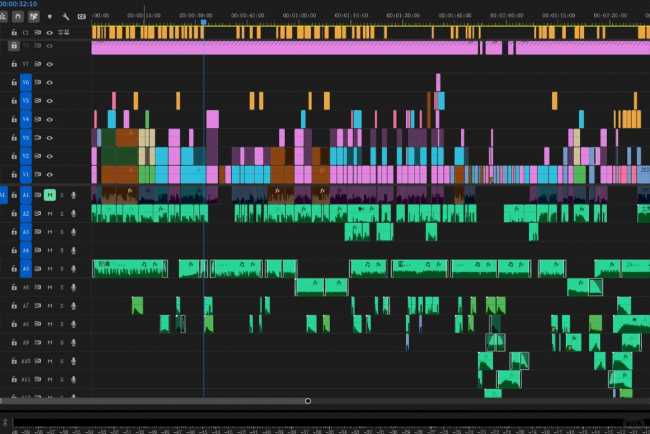650x434 pixels.
Task: Click the Caption track options CC icon
Action: coord(81,17)
